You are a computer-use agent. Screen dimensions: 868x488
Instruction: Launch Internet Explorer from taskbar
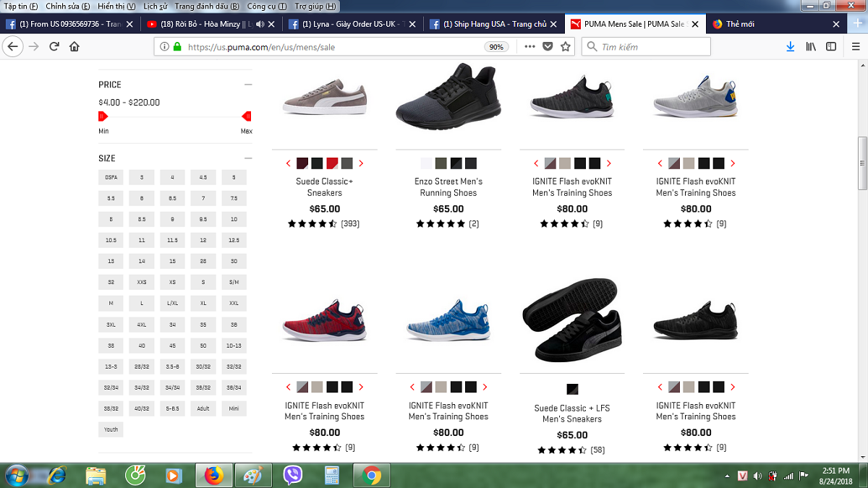[x=57, y=476]
